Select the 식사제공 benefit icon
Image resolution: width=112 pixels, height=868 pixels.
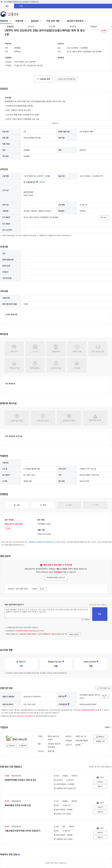[77, 365]
